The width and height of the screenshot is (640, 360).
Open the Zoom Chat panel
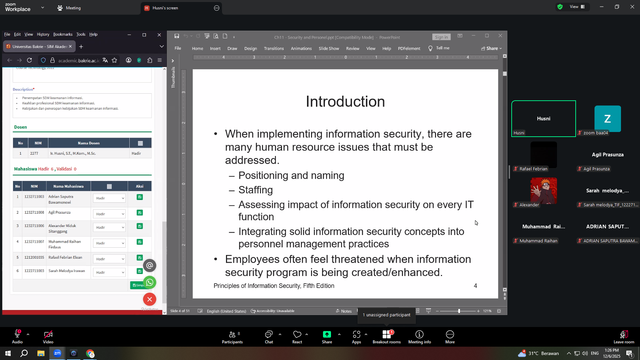tap(269, 337)
